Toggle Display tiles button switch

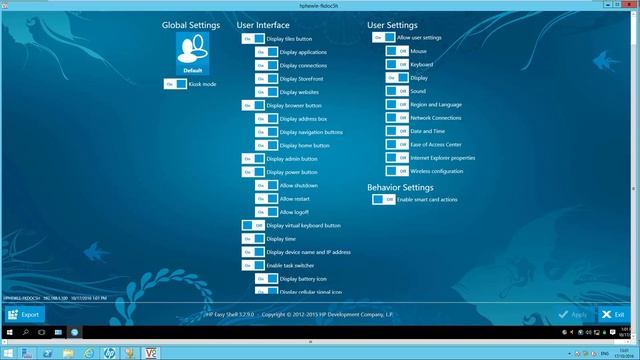coord(253,39)
